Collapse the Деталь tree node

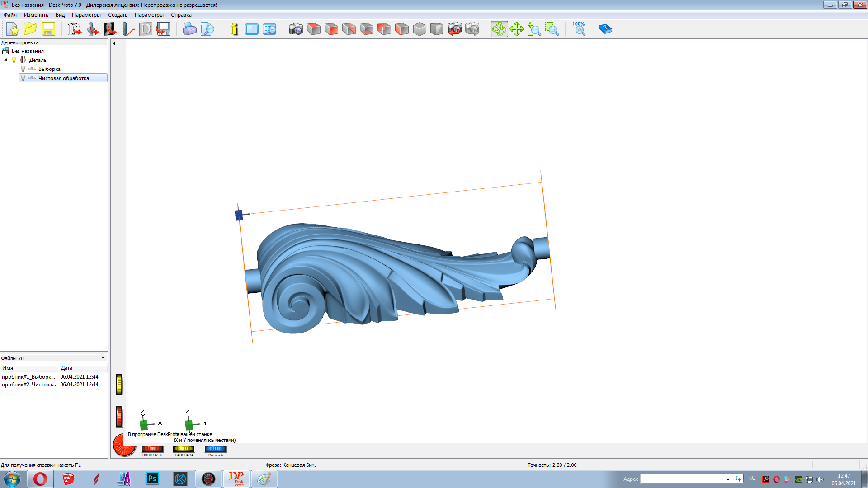(x=5, y=60)
